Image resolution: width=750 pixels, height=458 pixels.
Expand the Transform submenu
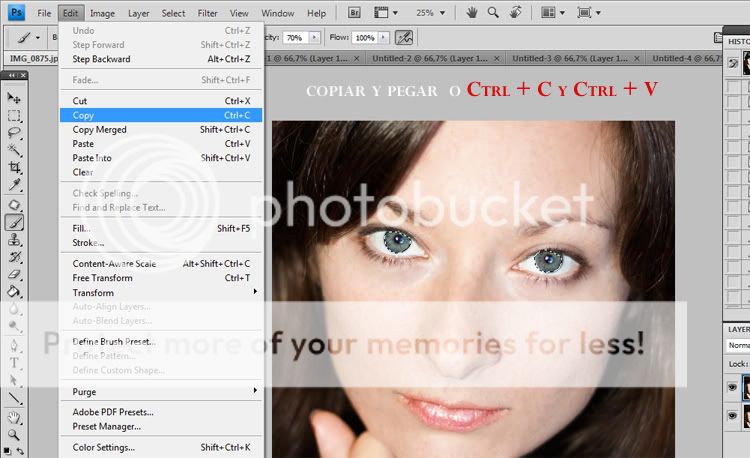click(x=161, y=293)
